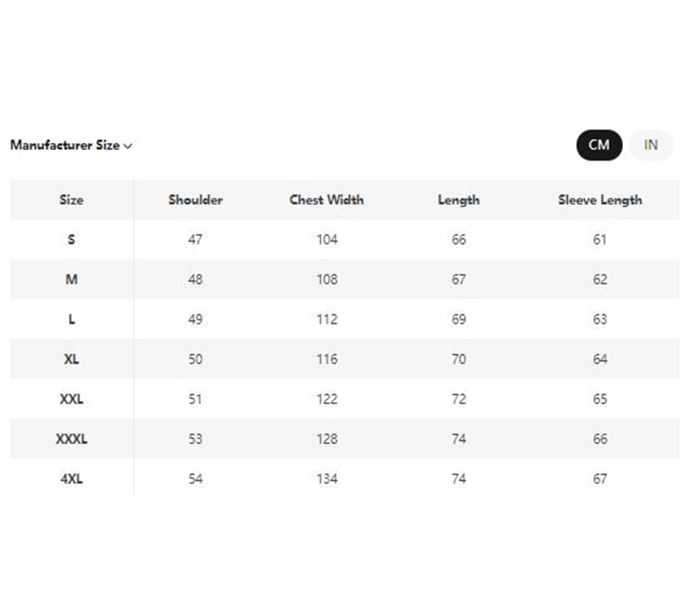
Task: Click chest width value 134 for 4XL
Action: point(327,479)
